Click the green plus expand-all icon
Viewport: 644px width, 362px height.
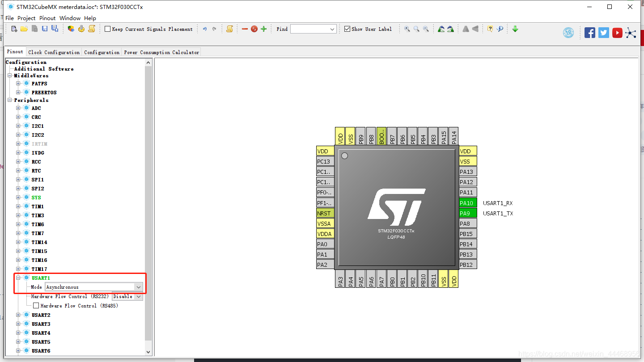[x=263, y=29]
